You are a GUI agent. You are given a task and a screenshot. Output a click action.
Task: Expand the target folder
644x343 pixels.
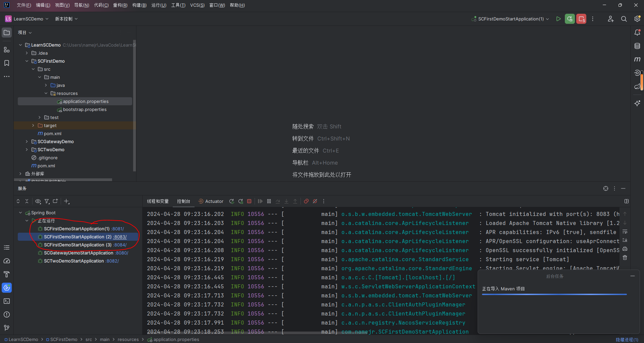(x=33, y=125)
